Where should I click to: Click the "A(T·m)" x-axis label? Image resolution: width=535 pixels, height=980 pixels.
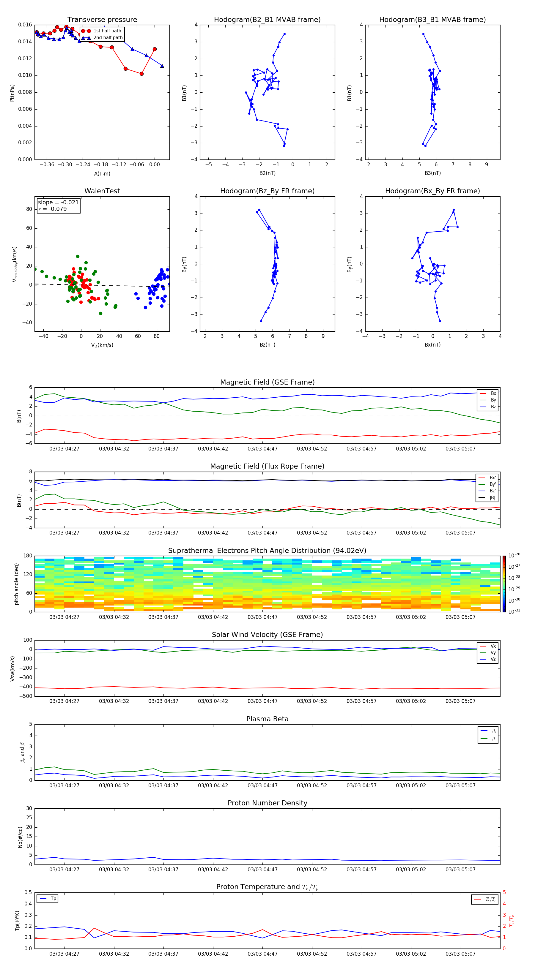[102, 174]
